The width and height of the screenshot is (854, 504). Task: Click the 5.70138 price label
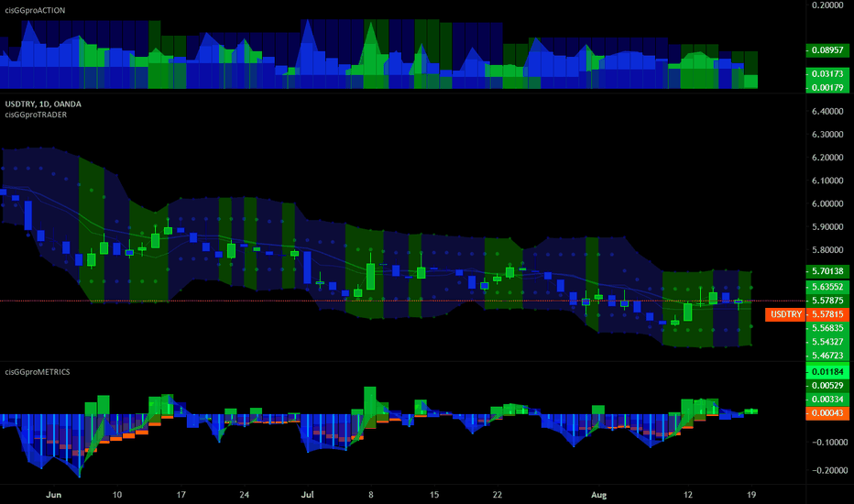[827, 271]
